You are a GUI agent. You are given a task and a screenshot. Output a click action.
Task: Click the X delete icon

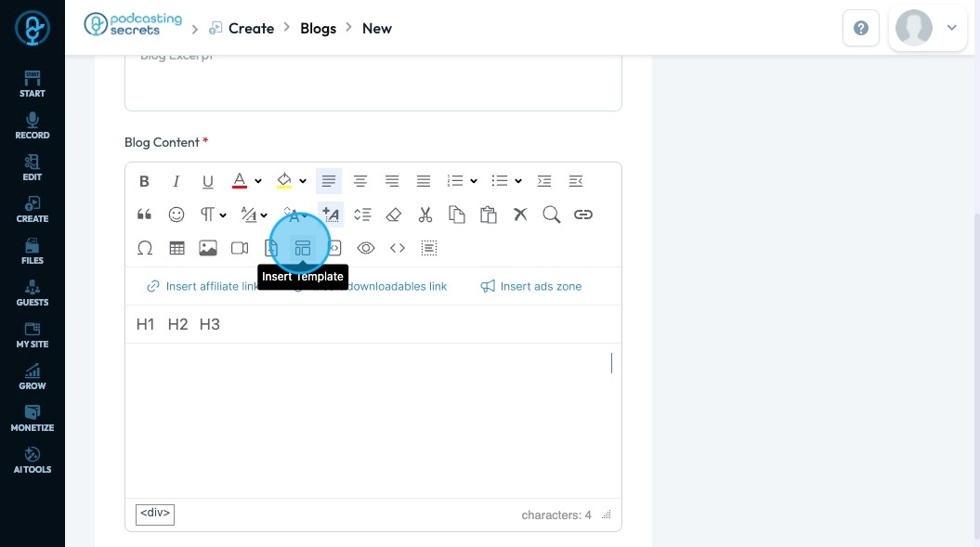520,215
